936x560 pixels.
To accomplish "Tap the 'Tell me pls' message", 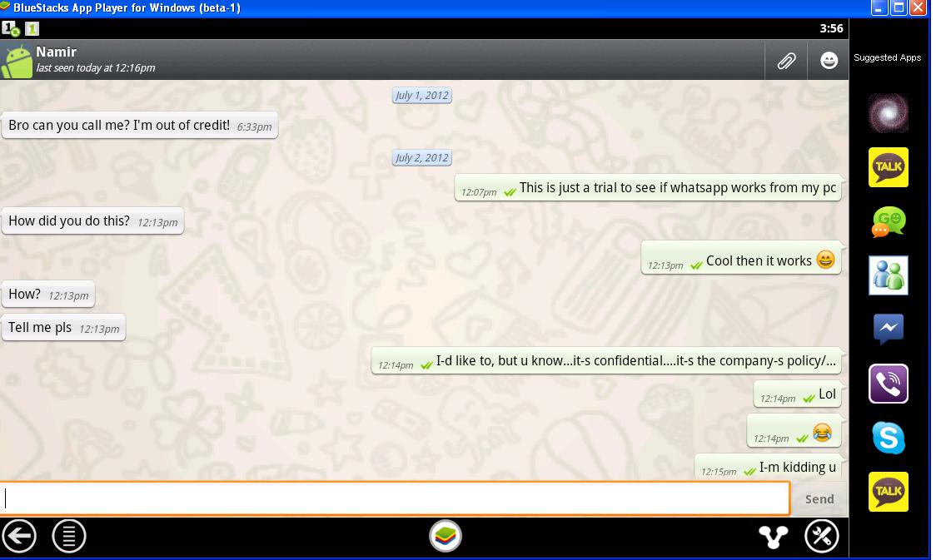I will [x=64, y=327].
